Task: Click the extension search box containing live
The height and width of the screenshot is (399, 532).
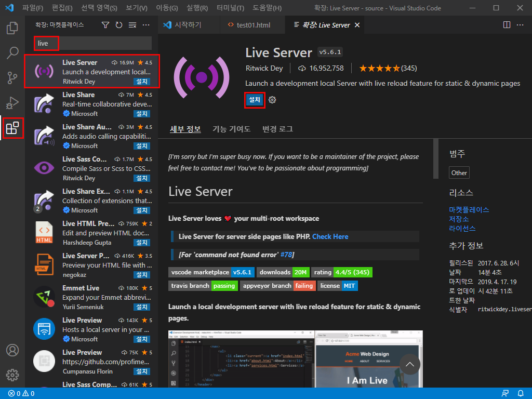Action: coord(93,44)
